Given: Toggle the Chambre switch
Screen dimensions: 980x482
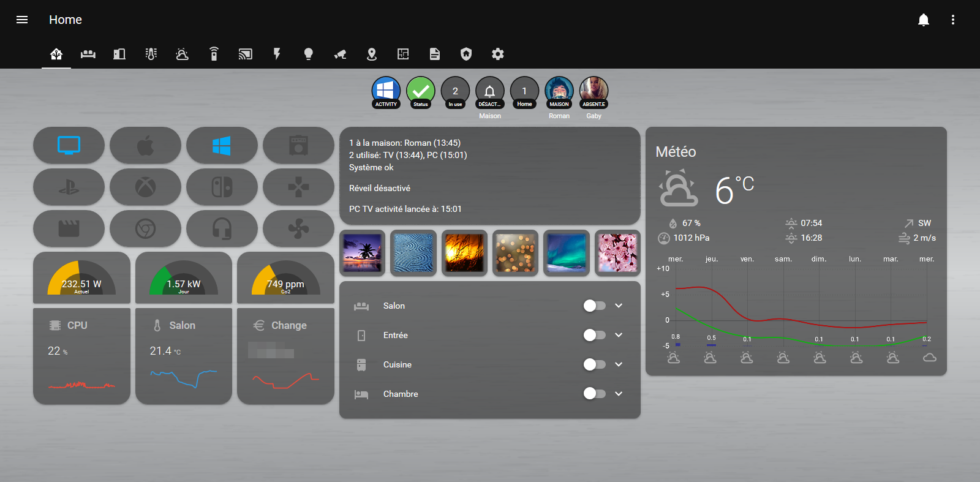Looking at the screenshot, I should 594,394.
